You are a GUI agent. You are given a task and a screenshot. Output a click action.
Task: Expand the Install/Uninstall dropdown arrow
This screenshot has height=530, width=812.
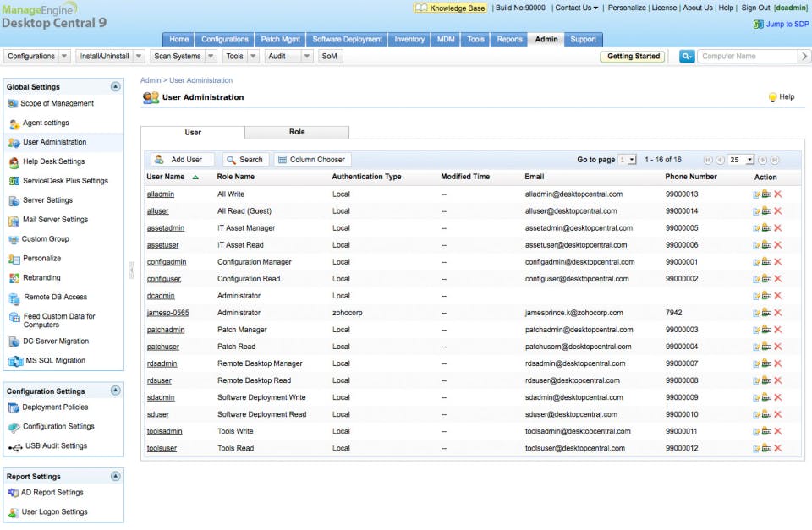click(x=140, y=57)
